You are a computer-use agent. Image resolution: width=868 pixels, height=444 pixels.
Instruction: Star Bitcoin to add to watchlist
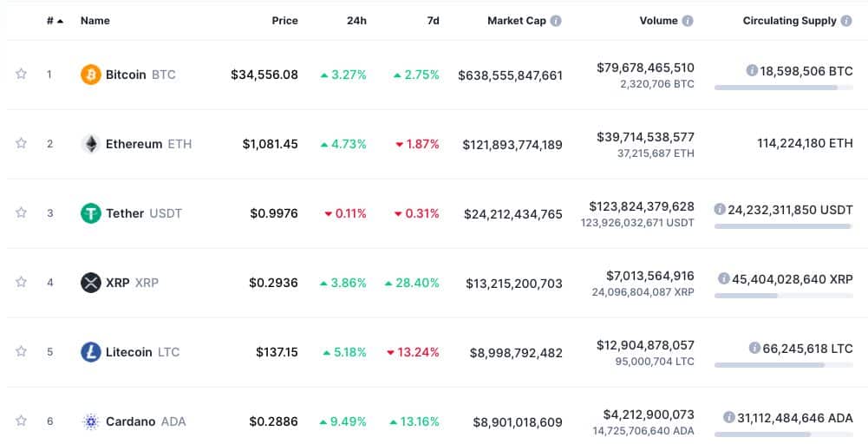tap(21, 74)
